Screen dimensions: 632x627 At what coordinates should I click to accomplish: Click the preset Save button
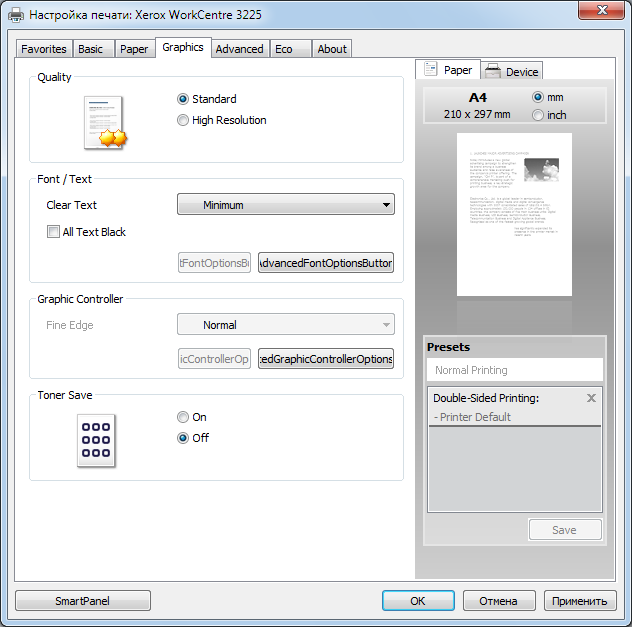565,530
